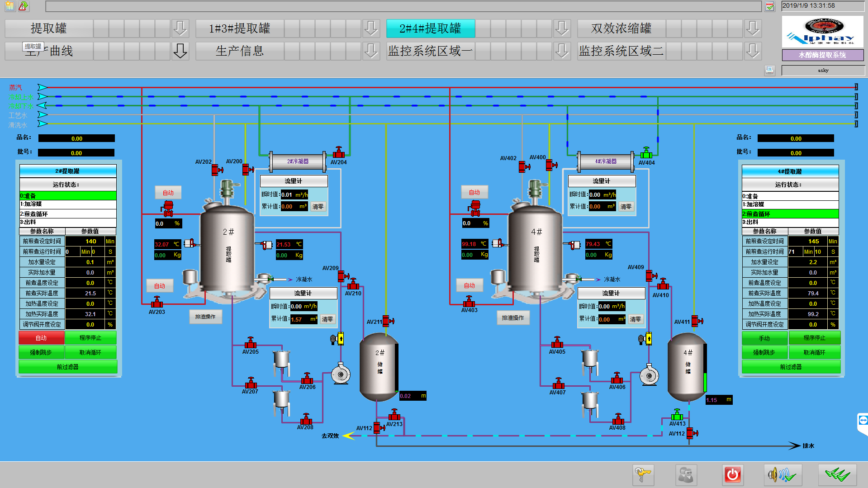
Task: Open the alarm warning icon in top bar
Action: pos(23,6)
